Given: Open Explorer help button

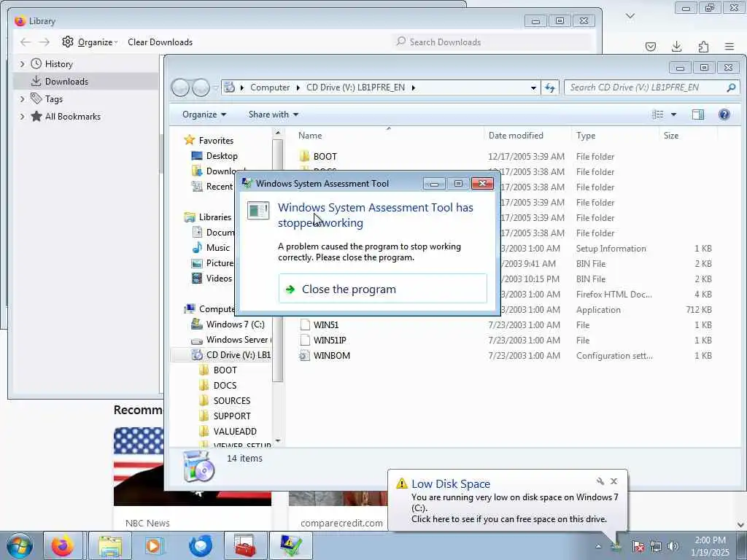Looking at the screenshot, I should 724,114.
